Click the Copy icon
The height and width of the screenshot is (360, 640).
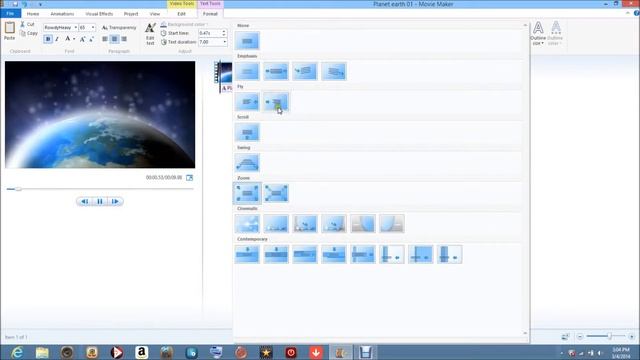pyautogui.click(x=23, y=33)
